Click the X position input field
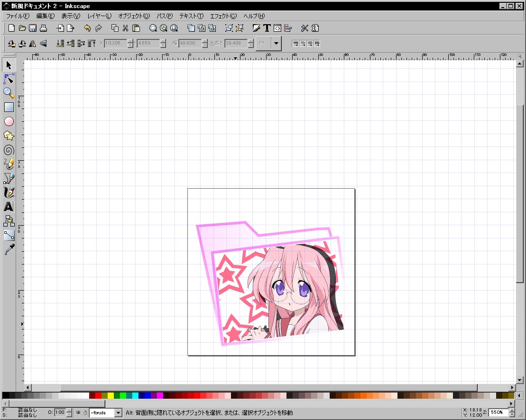Viewport: 526px width, 420px height. point(115,43)
